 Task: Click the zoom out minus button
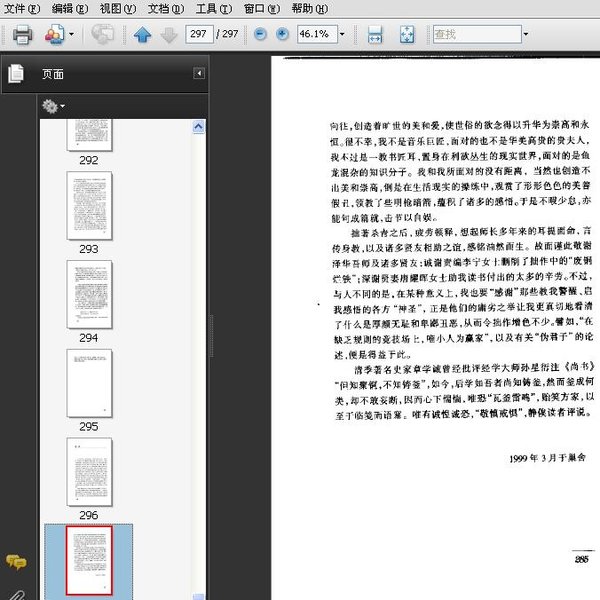[260, 34]
